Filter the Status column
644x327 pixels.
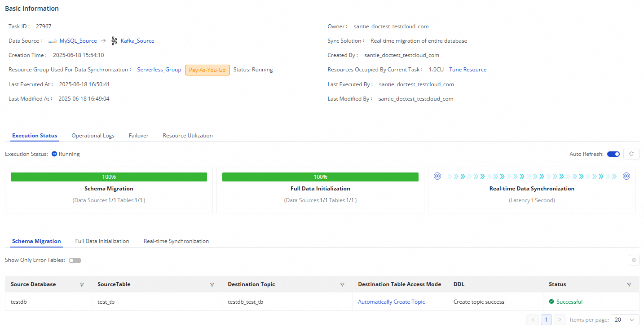(629, 285)
